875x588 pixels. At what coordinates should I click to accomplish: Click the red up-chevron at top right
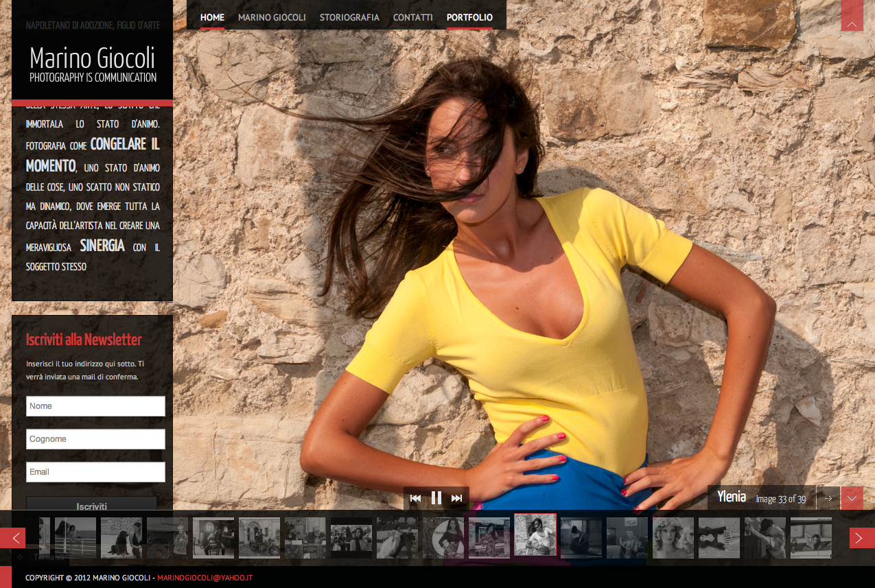click(x=852, y=15)
